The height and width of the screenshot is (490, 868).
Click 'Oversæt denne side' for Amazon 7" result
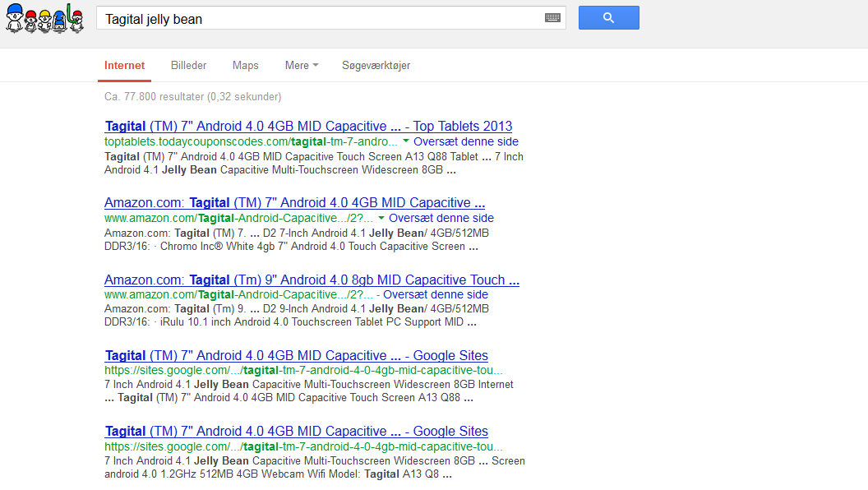pos(441,218)
